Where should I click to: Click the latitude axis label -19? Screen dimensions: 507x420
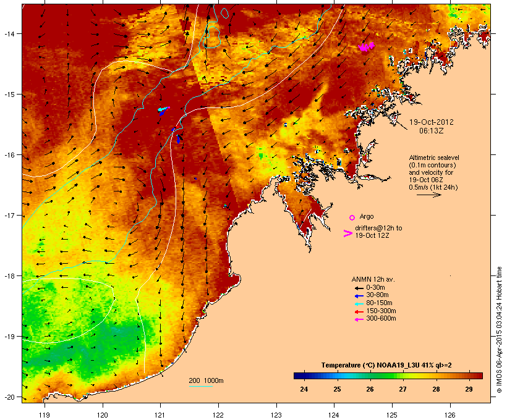[x=9, y=337]
